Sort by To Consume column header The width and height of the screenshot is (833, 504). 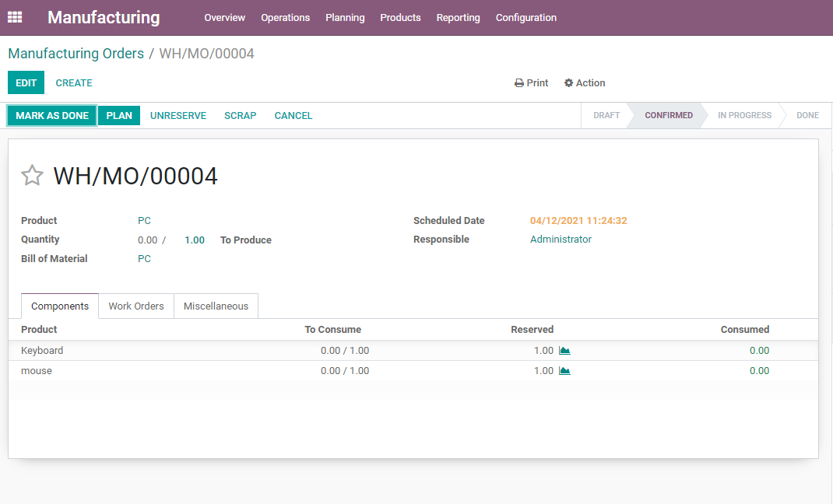coord(332,330)
